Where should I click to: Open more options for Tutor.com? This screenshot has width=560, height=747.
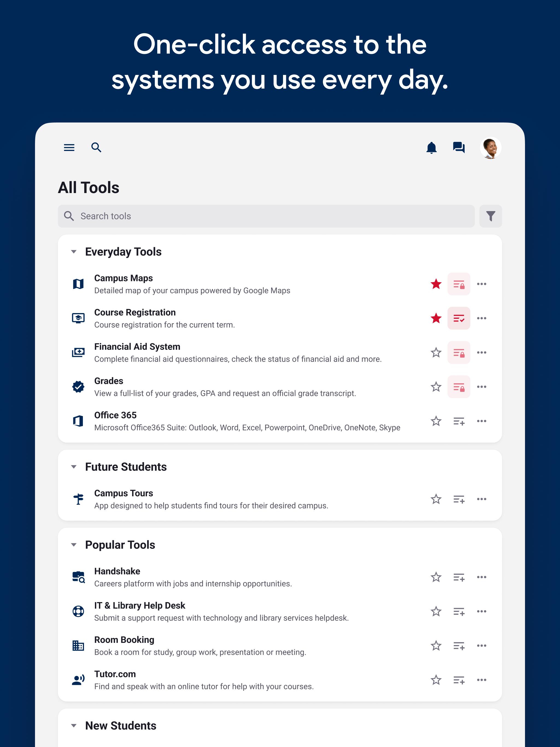point(481,680)
